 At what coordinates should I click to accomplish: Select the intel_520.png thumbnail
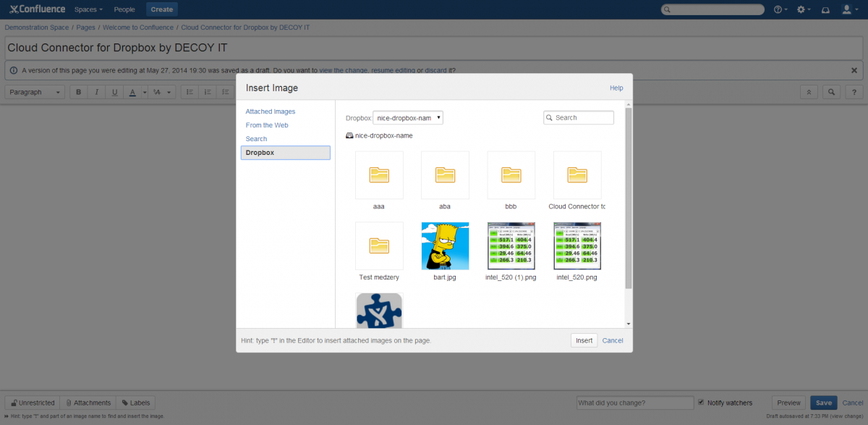tap(577, 245)
